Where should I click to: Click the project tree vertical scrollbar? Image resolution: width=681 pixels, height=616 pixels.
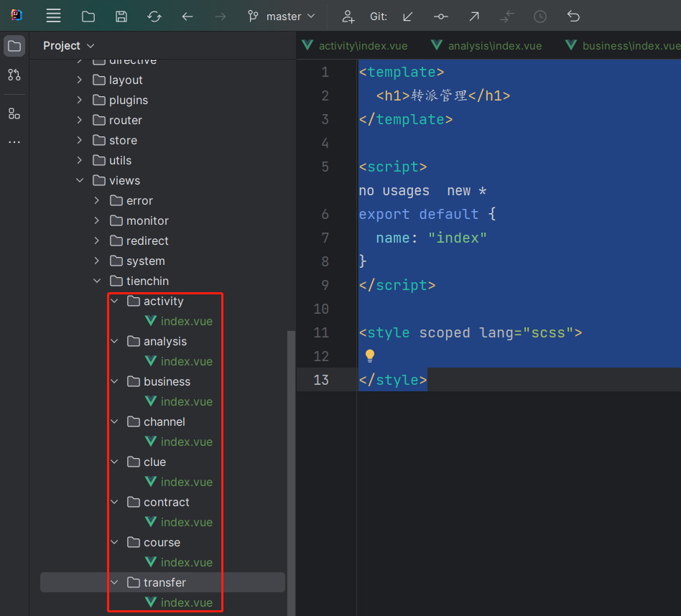tap(291, 473)
